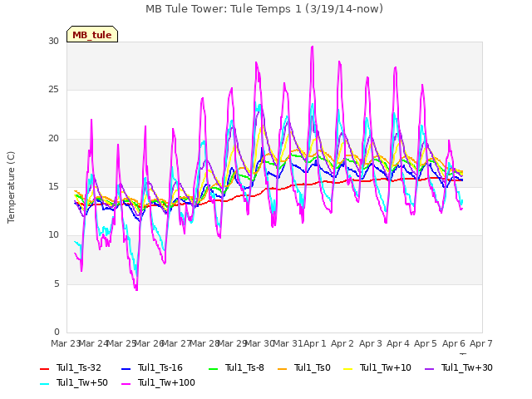Select the Tul1_Tw+50 legend label

click(82, 382)
